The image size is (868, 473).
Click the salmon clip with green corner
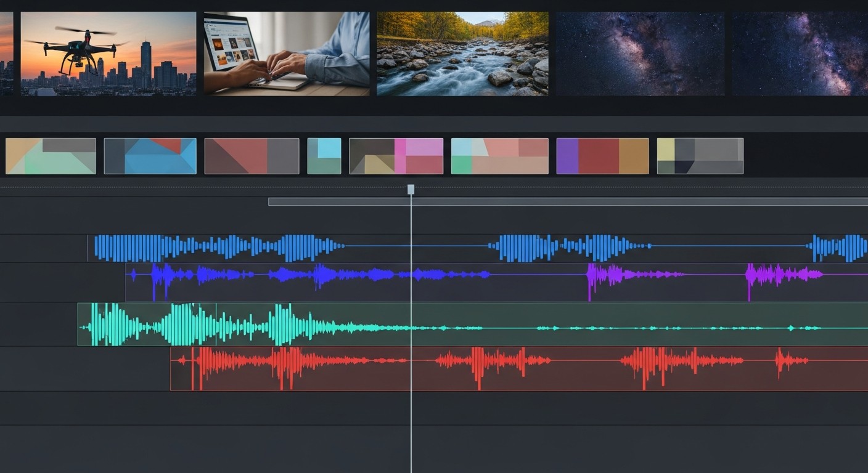499,156
